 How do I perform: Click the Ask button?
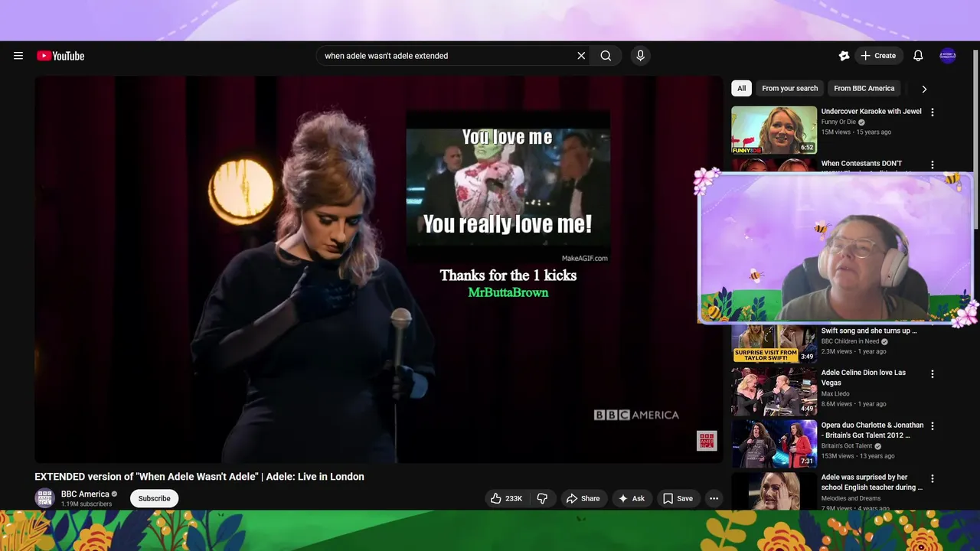click(x=632, y=498)
